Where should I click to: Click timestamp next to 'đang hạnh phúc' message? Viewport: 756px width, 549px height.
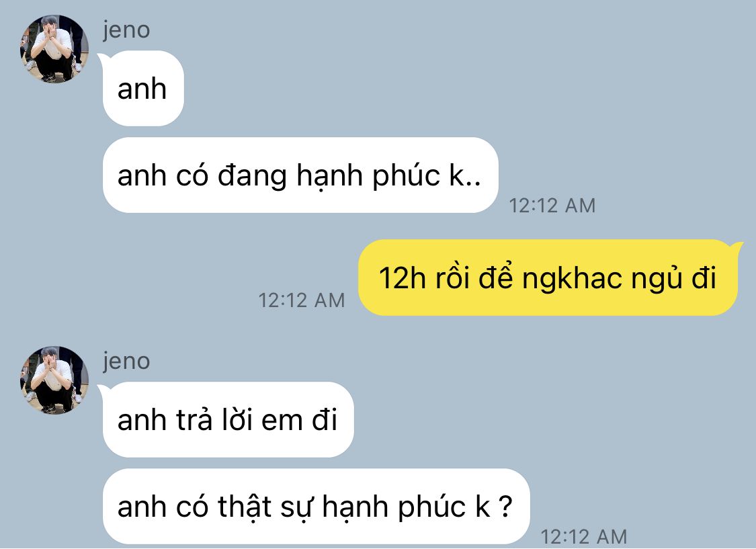pyautogui.click(x=552, y=206)
